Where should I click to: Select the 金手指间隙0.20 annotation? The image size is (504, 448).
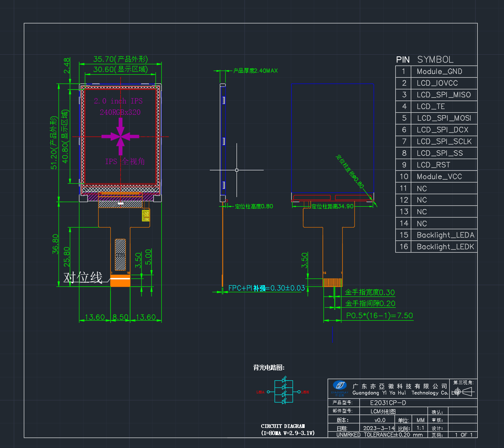pyautogui.click(x=370, y=304)
